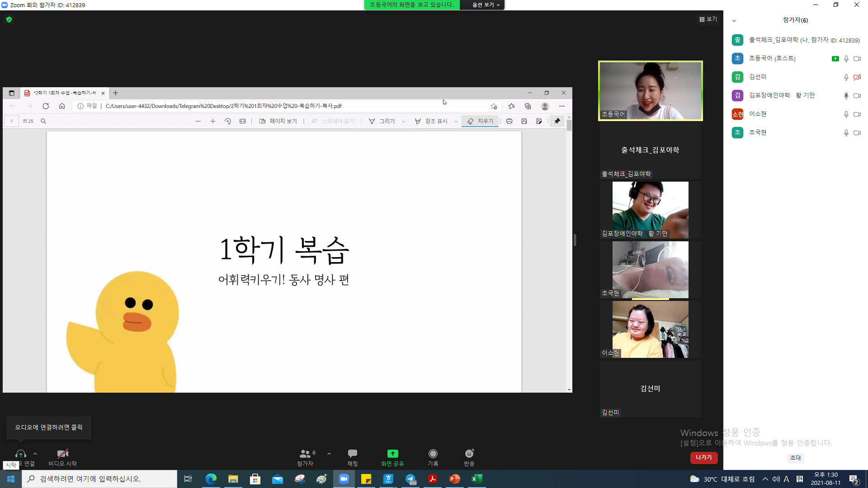This screenshot has height=488, width=868.
Task: Open PowerPoint from the taskbar
Action: [455, 479]
